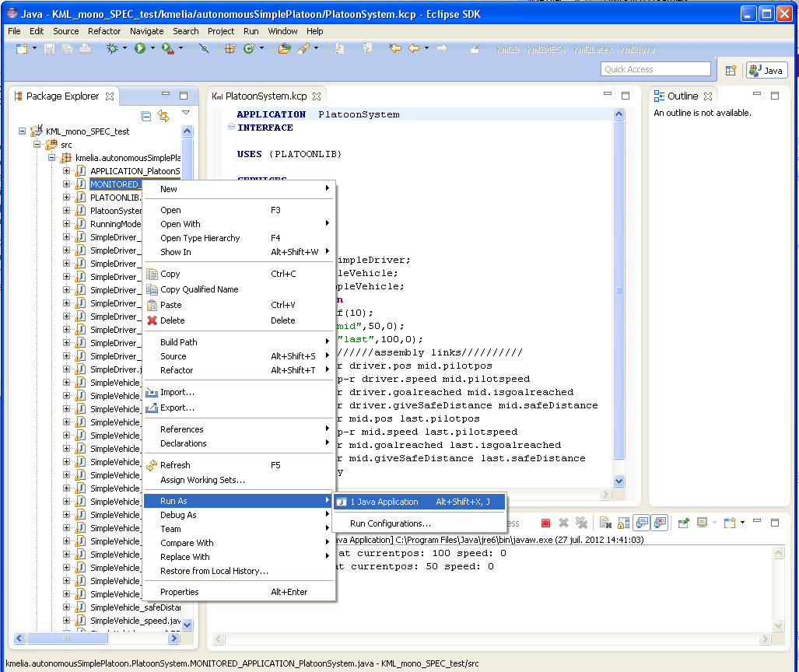The width and height of the screenshot is (799, 672).
Task: Click Collapse All in Package Explorer
Action: coord(145,116)
